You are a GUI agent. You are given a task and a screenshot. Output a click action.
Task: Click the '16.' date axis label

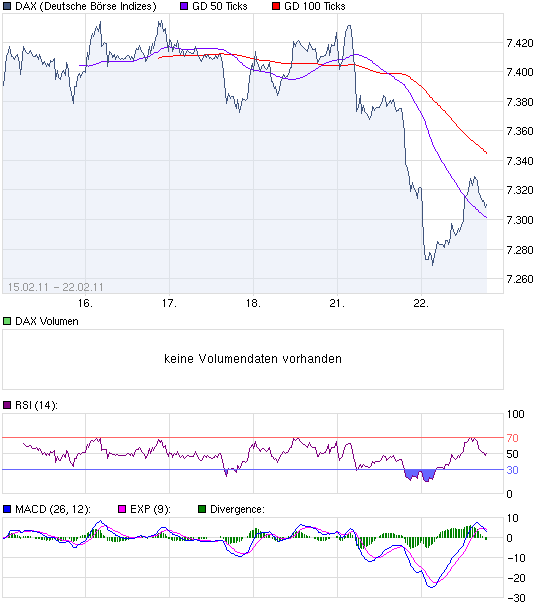click(x=85, y=303)
